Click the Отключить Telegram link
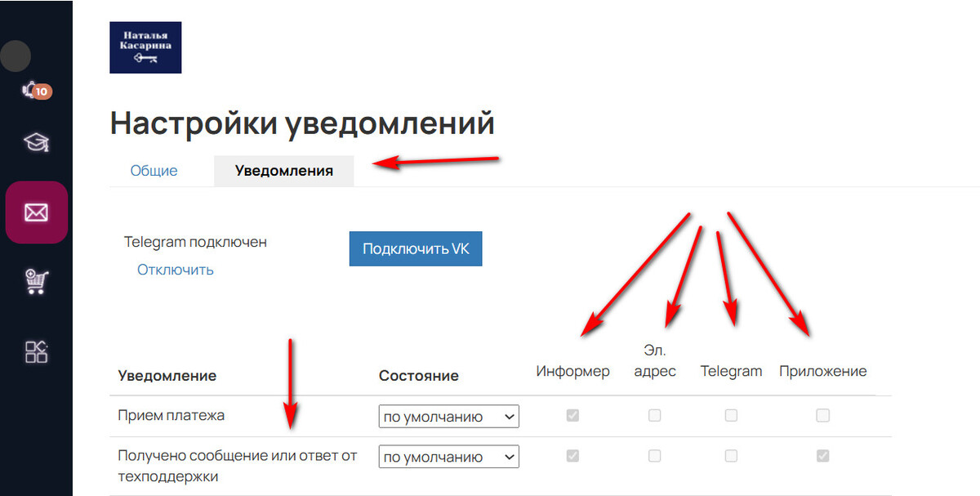The height and width of the screenshot is (496, 980). click(x=176, y=270)
